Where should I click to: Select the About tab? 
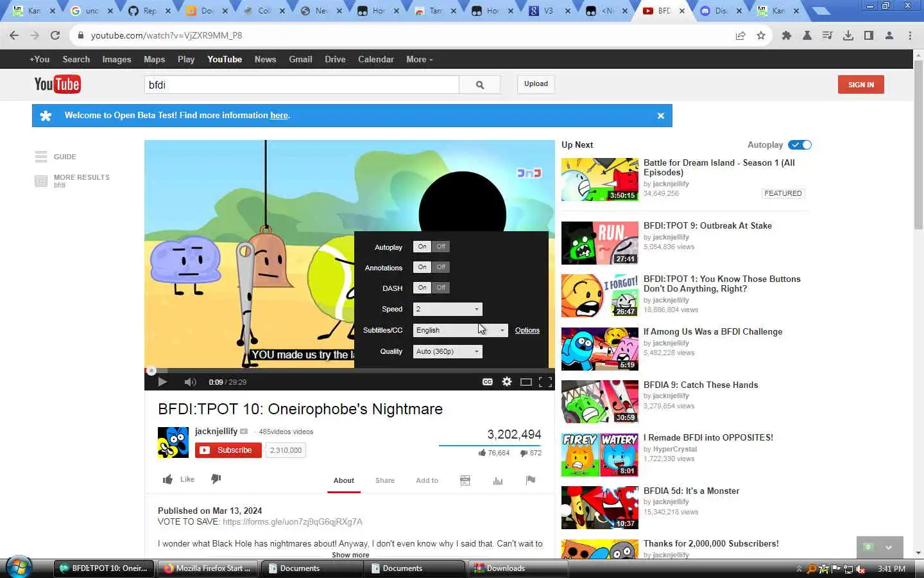coord(344,480)
